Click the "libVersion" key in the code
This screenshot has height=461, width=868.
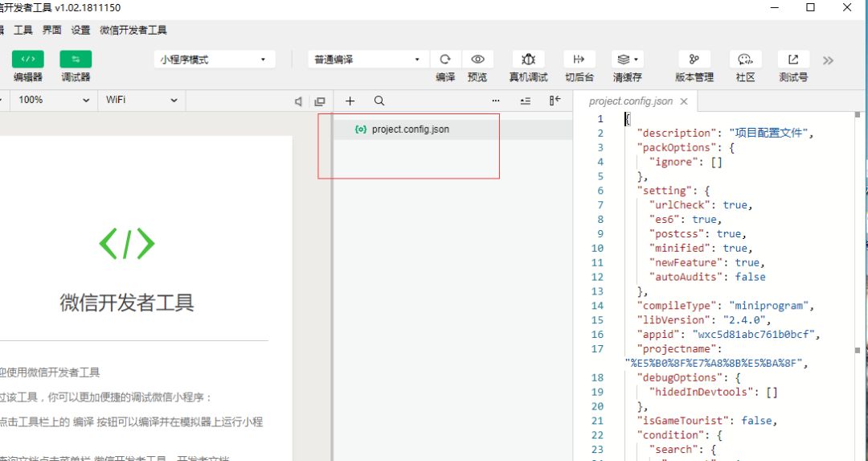(674, 320)
